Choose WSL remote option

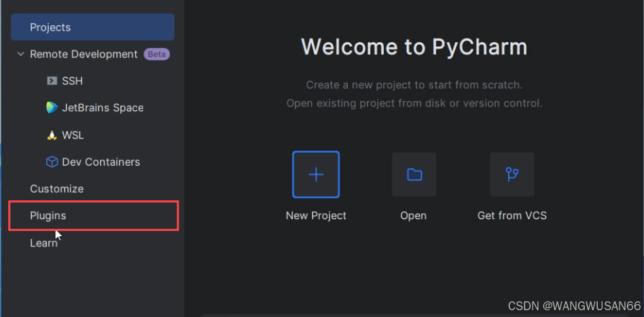[73, 135]
